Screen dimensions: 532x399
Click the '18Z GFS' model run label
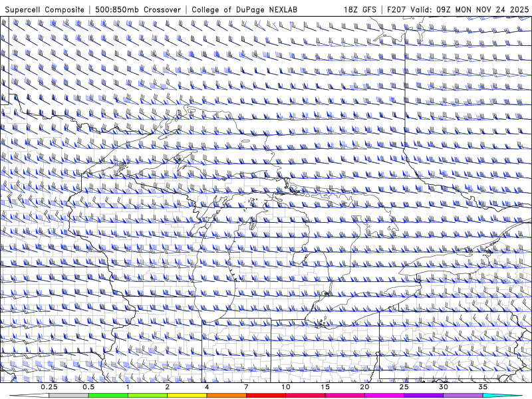[360, 9]
